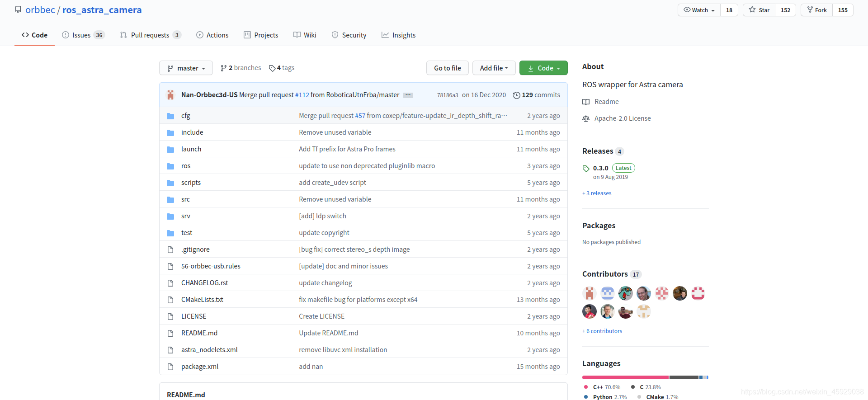Open pull request #112 link
The image size is (868, 400).
pos(302,95)
